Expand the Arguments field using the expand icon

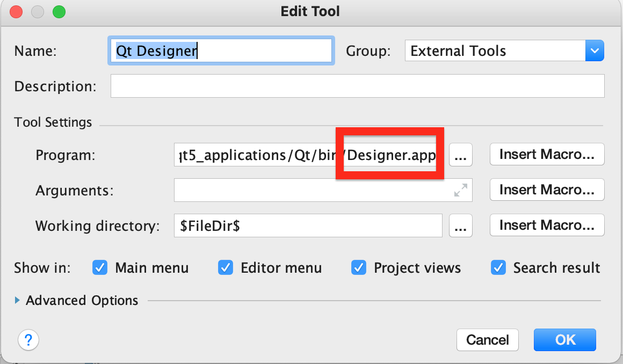[460, 190]
